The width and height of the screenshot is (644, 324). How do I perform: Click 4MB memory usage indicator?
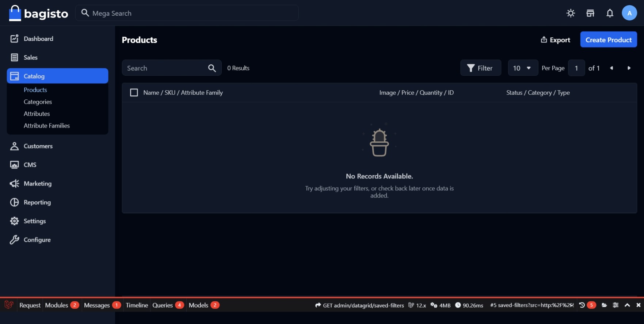pos(441,305)
